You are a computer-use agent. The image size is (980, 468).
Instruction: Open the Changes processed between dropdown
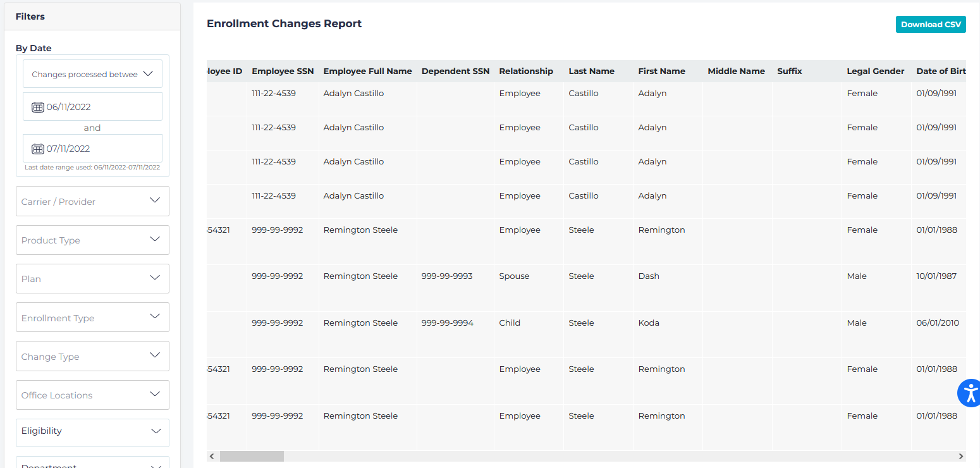(92, 74)
